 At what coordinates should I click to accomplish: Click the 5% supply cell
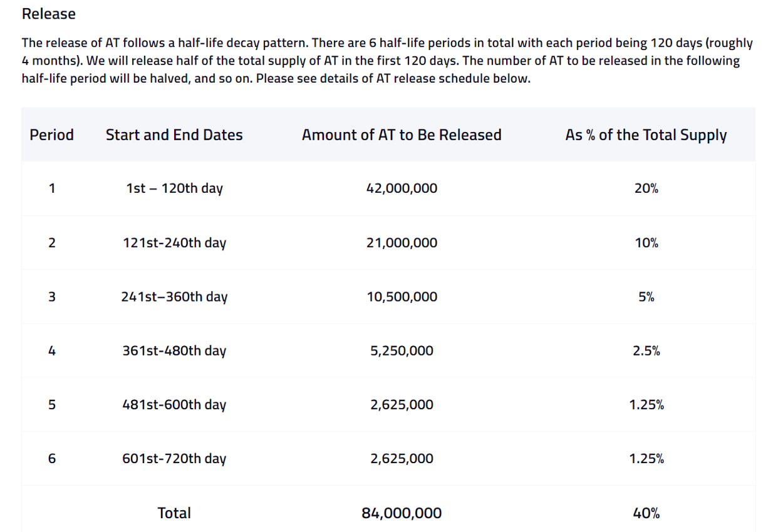(x=646, y=296)
